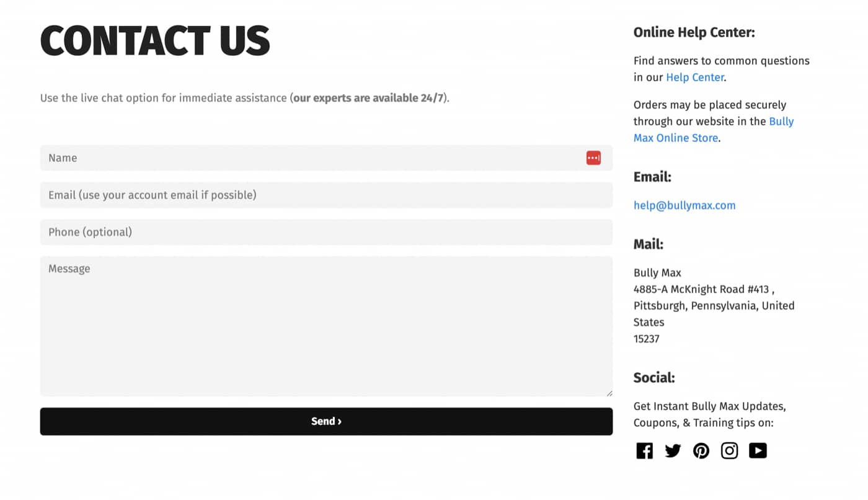
Task: Click the McKnight Road mailing address line
Action: [704, 289]
